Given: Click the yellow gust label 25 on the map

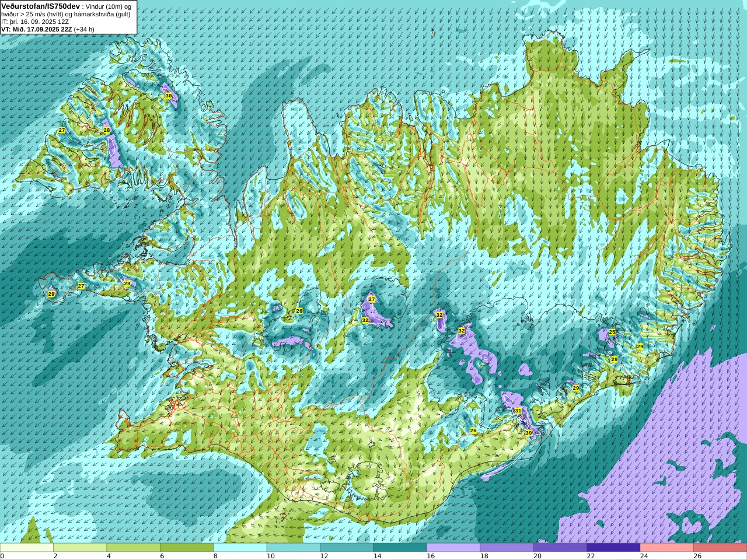Looking at the screenshot, I should [x=612, y=332].
